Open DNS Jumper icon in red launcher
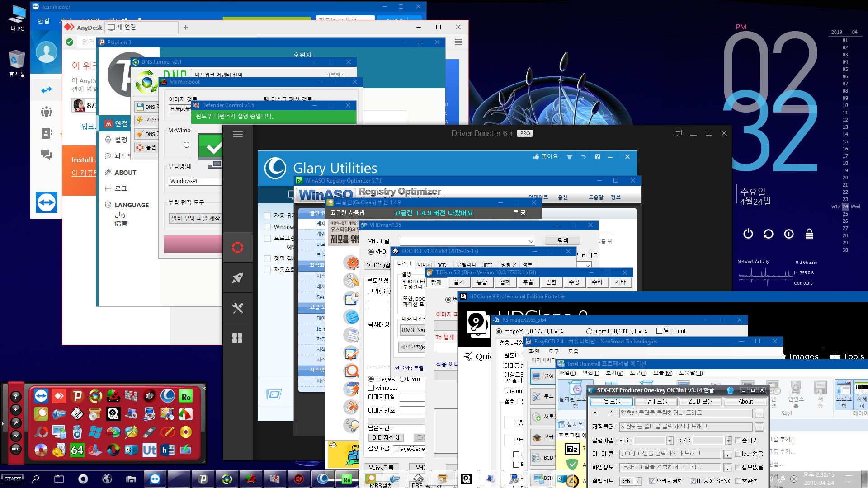Viewport: 868px width, 488px height. (95, 396)
